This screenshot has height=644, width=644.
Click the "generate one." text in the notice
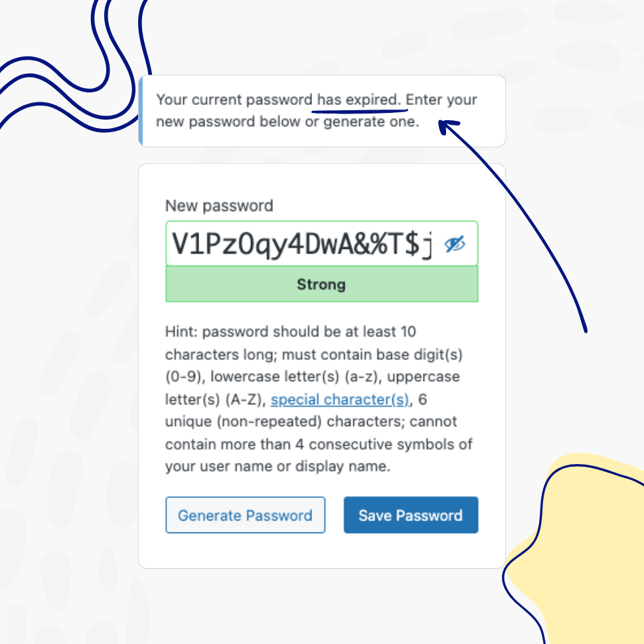click(x=371, y=122)
